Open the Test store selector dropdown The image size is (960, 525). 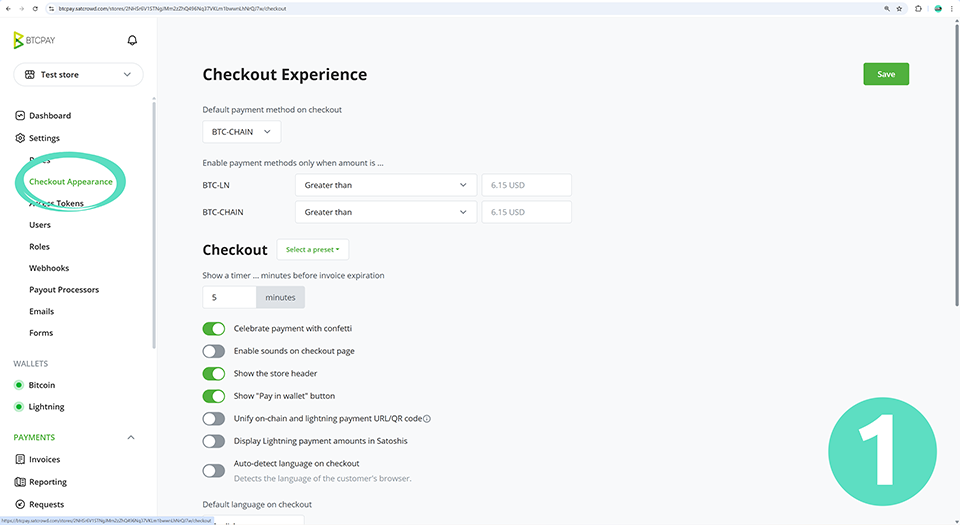[78, 75]
